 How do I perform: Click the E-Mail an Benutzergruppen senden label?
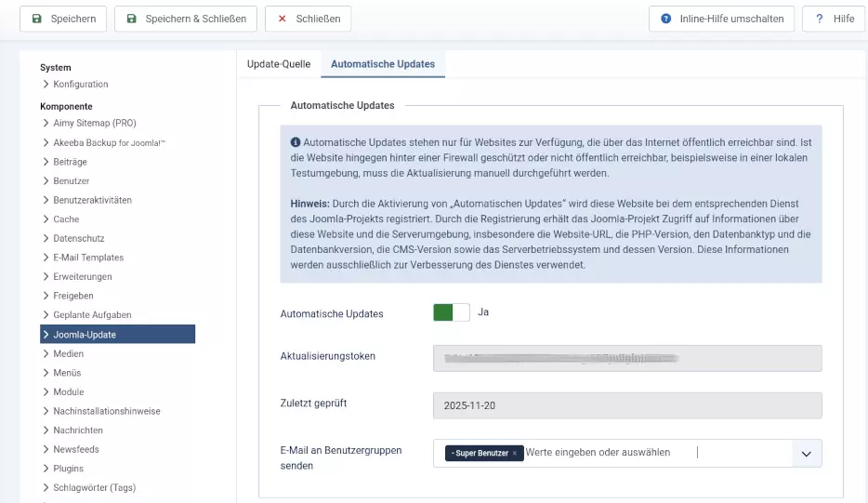coord(341,458)
